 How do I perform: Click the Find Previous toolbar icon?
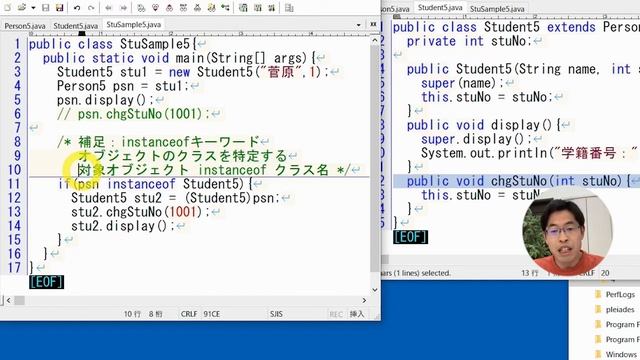(x=169, y=7)
